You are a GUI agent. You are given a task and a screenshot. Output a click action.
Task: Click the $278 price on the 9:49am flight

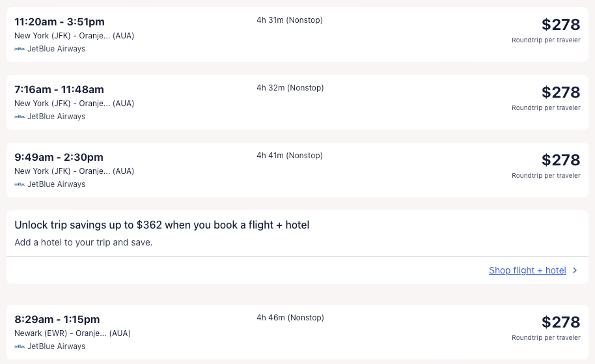(x=560, y=160)
